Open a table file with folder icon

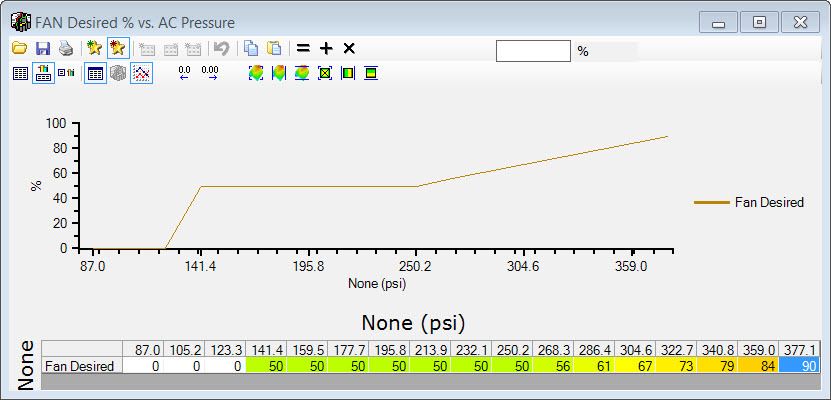tap(20, 49)
